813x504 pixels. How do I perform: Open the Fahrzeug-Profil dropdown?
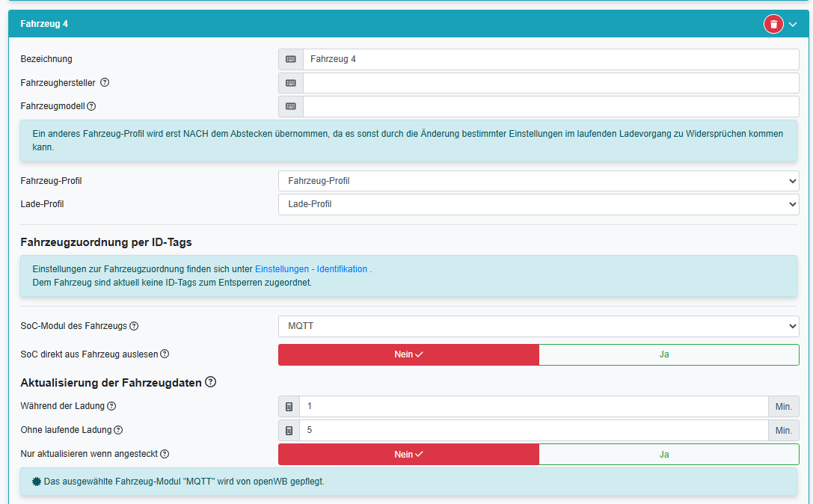click(539, 181)
